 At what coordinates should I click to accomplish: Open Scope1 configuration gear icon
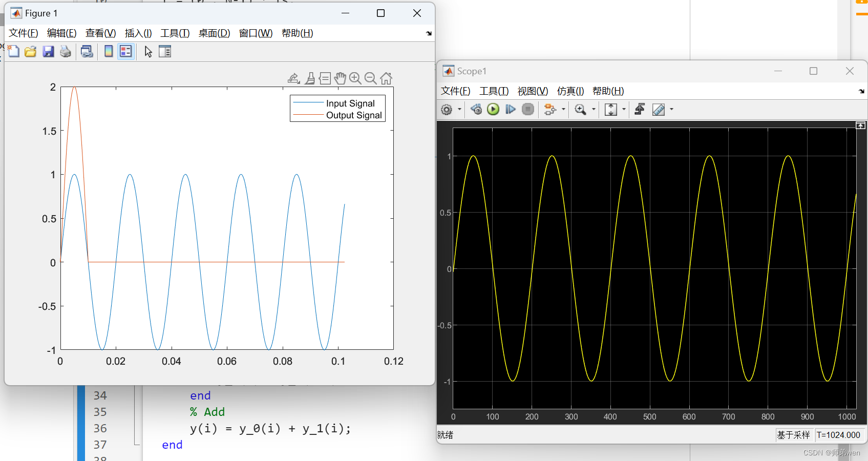tap(447, 110)
